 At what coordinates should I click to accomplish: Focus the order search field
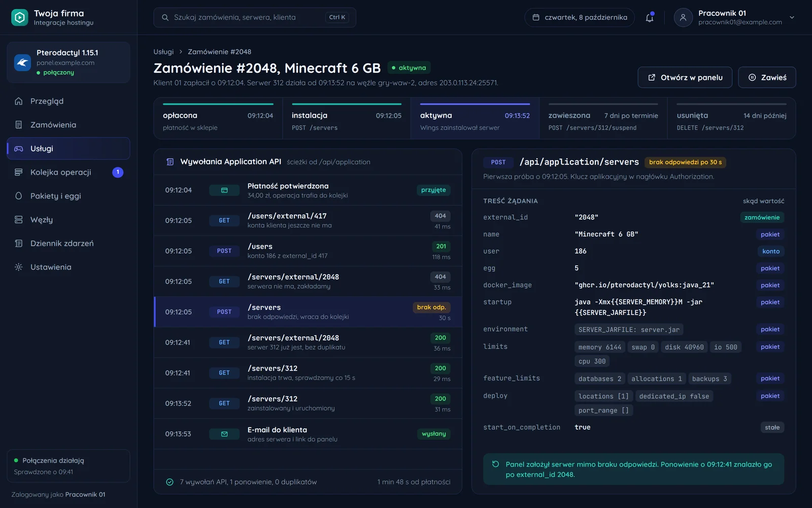click(x=255, y=17)
